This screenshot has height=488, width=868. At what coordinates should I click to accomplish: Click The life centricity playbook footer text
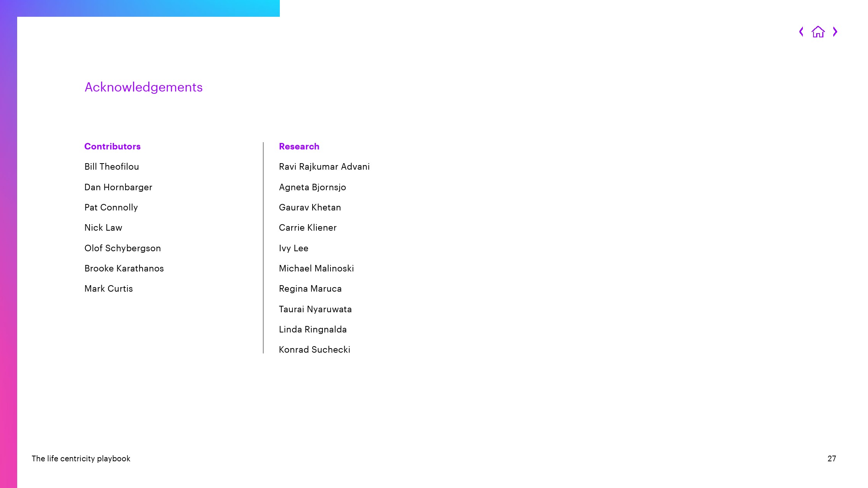coord(81,458)
